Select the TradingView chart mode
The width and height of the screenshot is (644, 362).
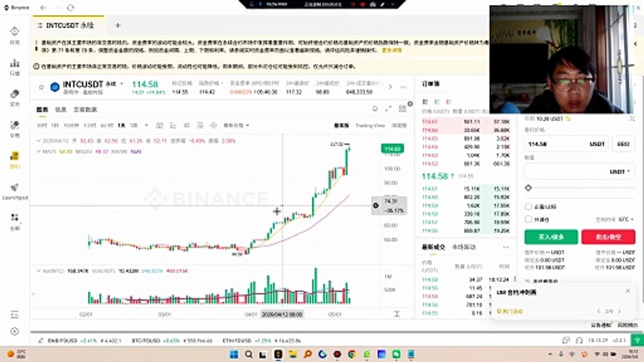point(370,125)
